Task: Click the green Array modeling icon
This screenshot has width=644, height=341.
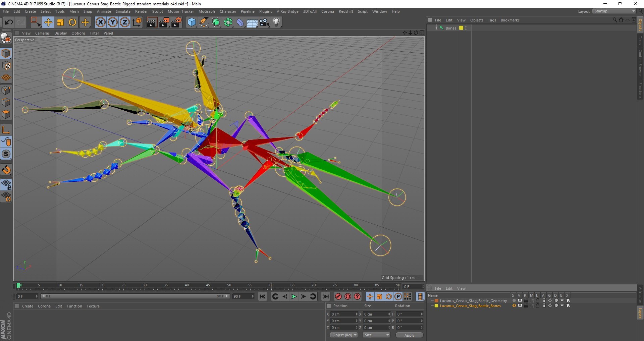Action: tap(228, 22)
